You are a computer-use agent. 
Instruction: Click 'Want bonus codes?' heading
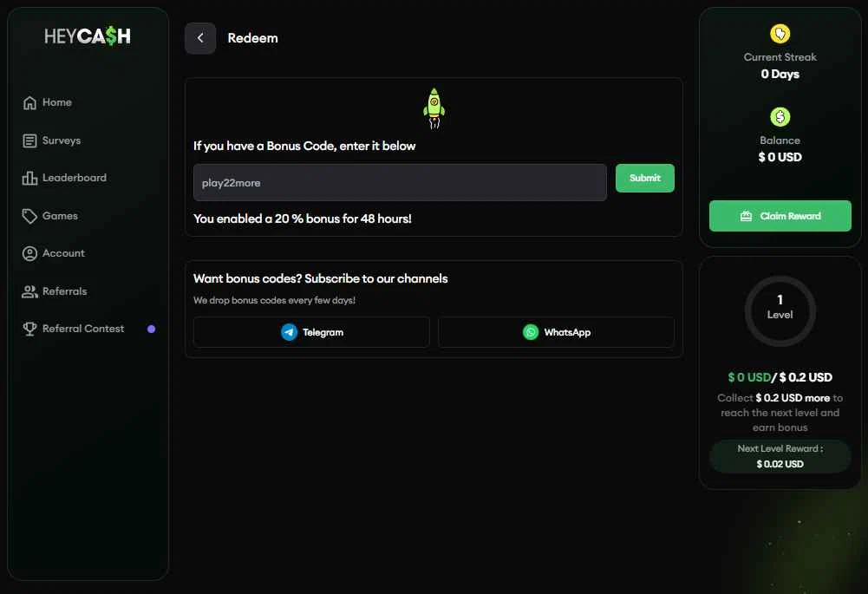(x=321, y=278)
